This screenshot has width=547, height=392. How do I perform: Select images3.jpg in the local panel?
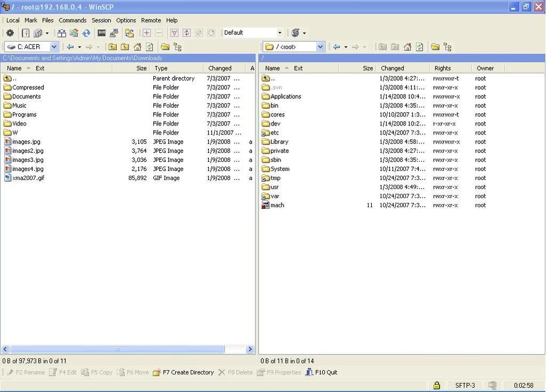[24, 160]
